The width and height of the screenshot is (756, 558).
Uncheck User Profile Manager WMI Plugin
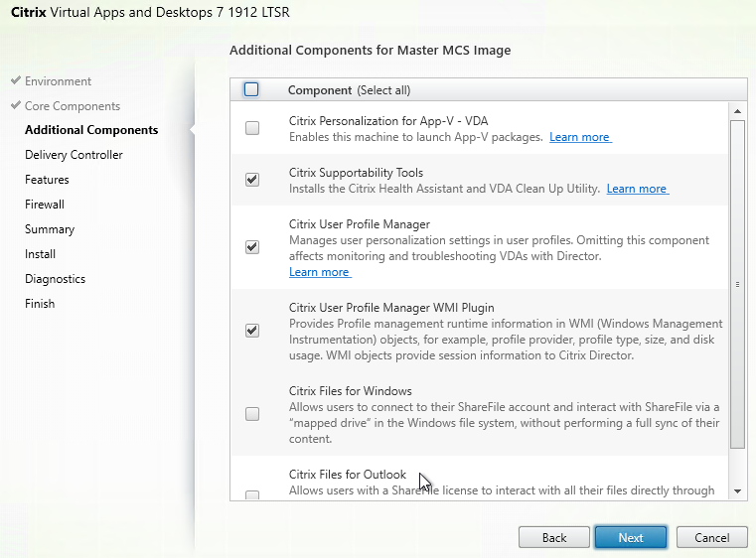click(x=252, y=331)
